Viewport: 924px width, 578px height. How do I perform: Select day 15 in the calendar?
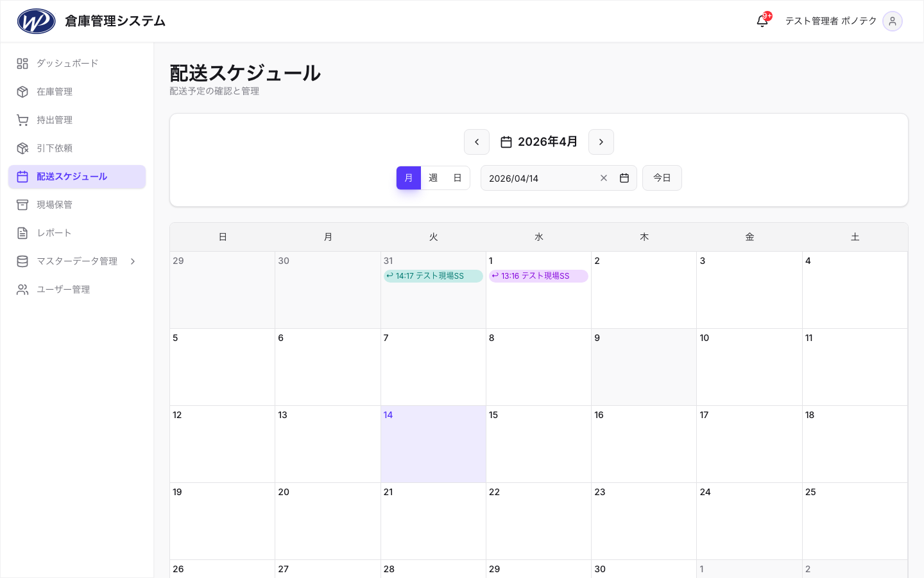(x=538, y=444)
